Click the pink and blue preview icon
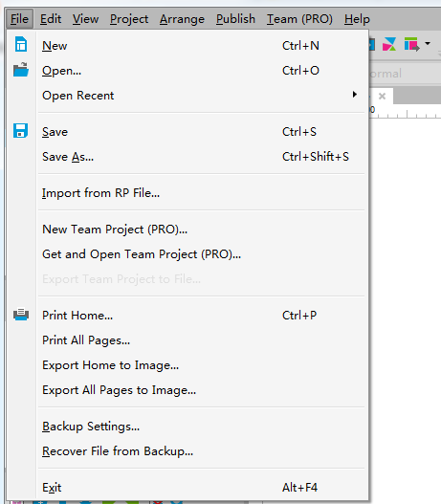Screen dimensions: 441x504 (x=389, y=44)
